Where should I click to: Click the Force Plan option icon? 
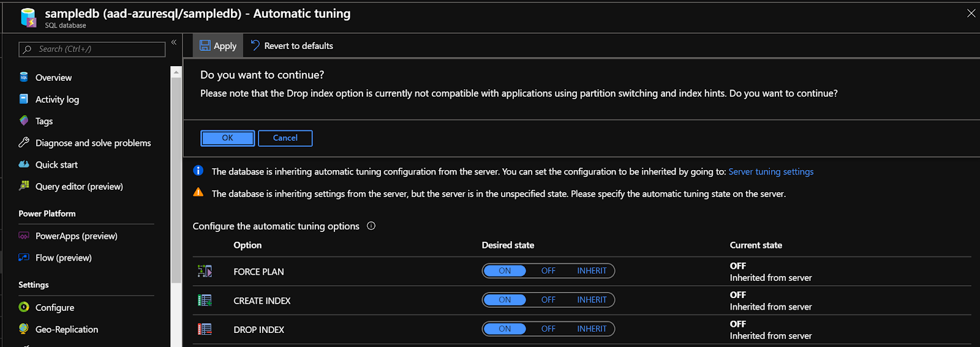tap(205, 271)
